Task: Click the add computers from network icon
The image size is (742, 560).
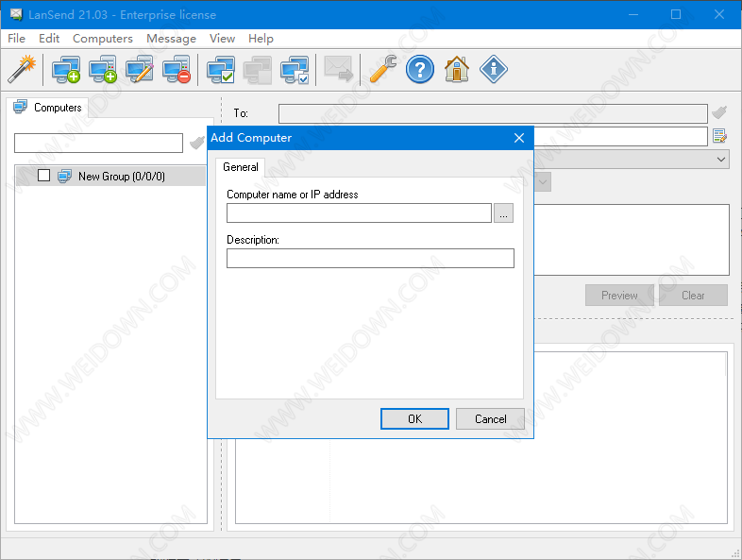Action: point(103,69)
